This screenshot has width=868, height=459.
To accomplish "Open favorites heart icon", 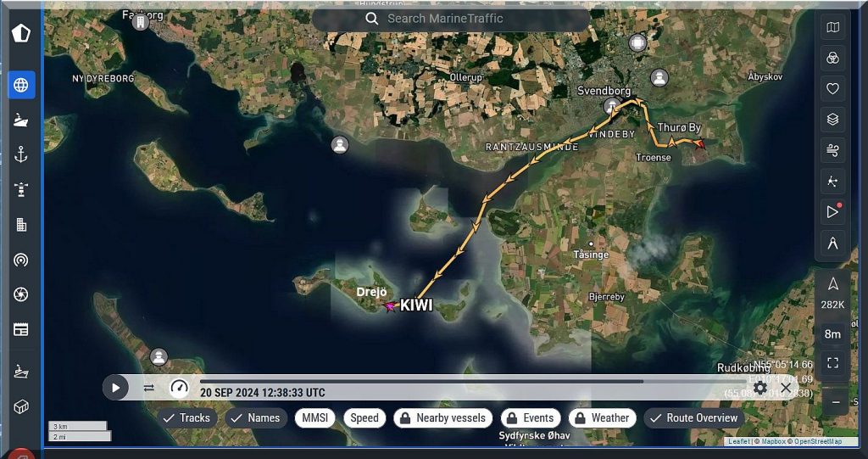I will [x=832, y=88].
